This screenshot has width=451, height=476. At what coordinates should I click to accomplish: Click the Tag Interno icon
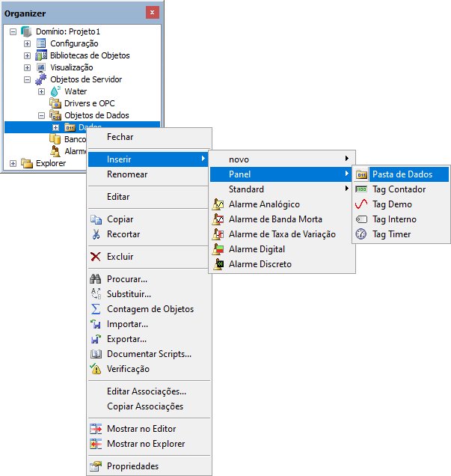361,219
